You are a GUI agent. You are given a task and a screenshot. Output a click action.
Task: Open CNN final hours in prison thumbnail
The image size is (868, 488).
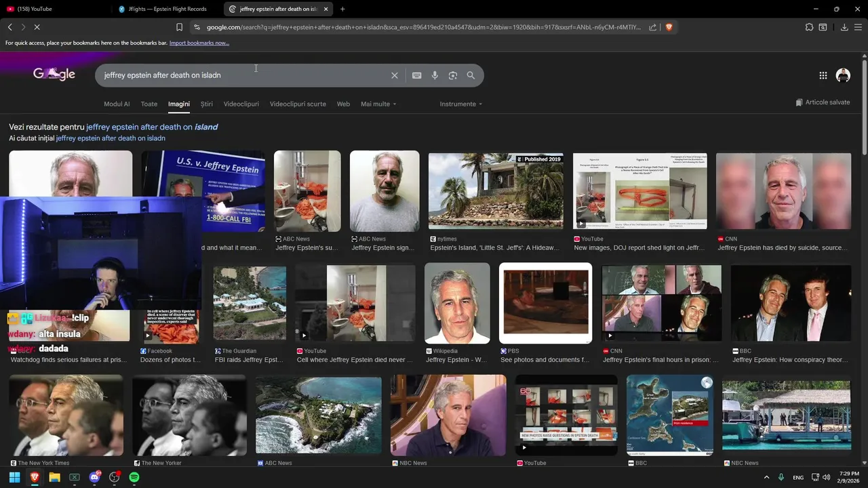click(x=662, y=303)
